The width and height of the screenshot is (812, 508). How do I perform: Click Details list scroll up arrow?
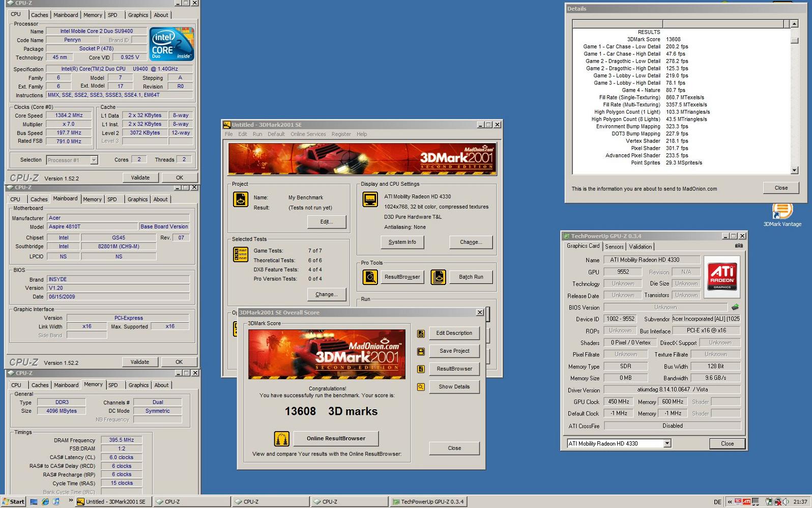click(794, 24)
